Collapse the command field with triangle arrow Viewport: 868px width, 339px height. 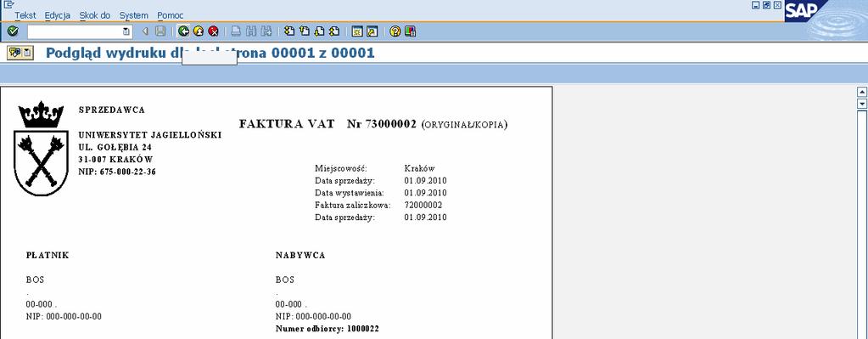point(145,31)
